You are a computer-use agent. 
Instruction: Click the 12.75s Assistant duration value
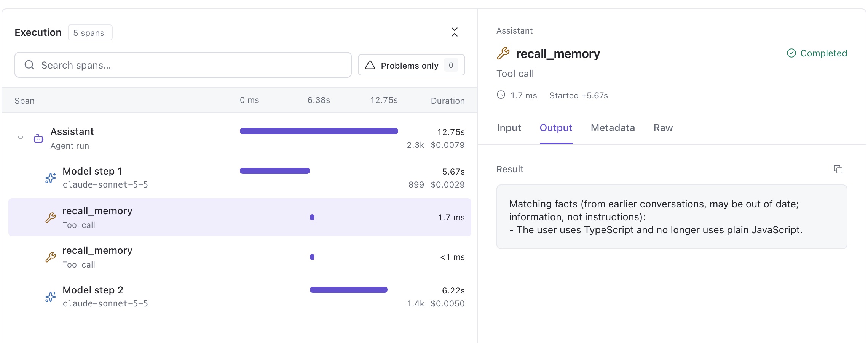[x=451, y=132]
